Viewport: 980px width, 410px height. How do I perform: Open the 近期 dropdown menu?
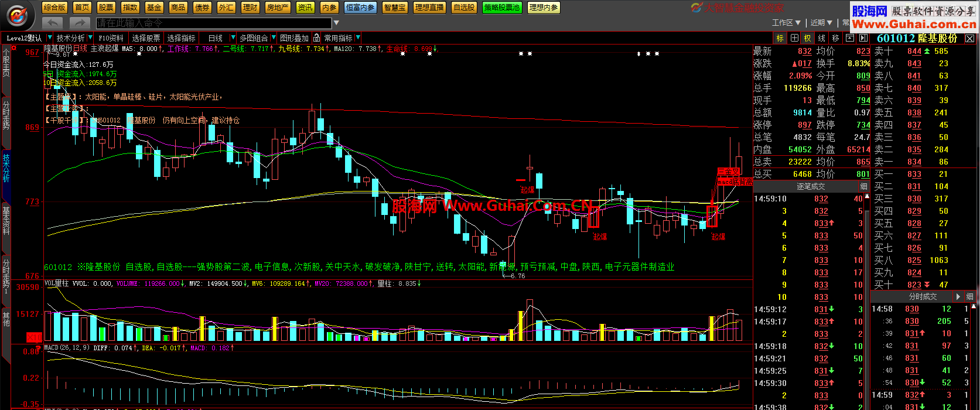821,22
